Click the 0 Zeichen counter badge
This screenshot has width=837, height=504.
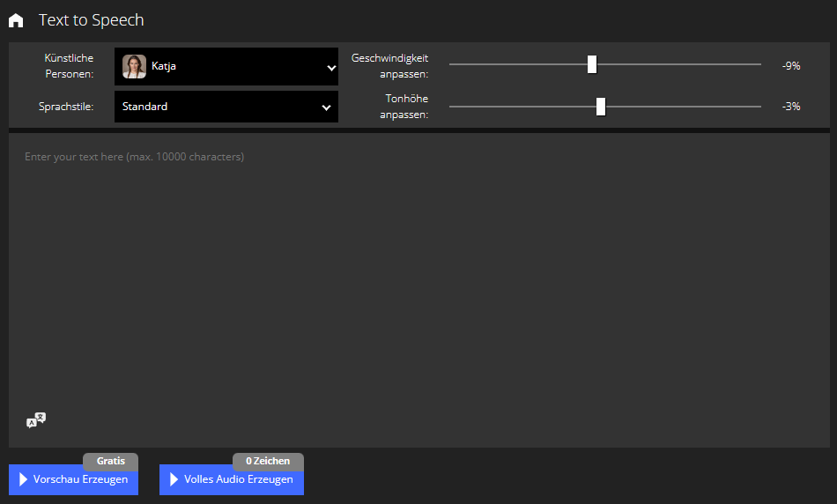[x=268, y=462]
